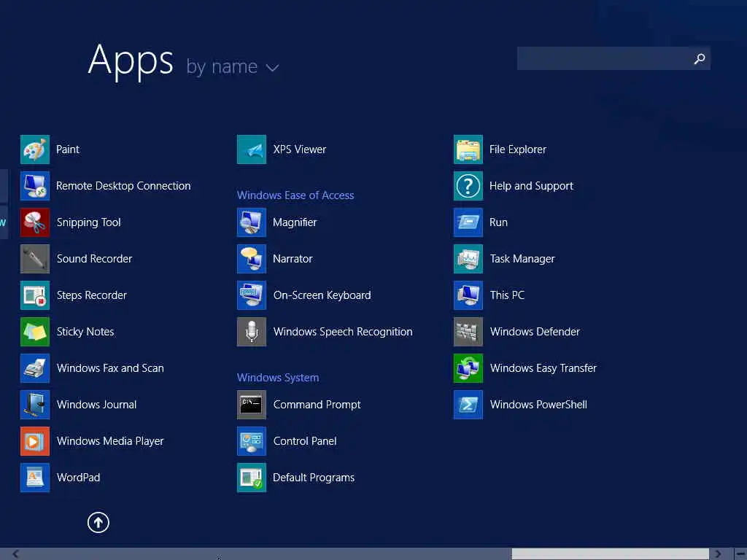Click the 'Snipping Tool' label

click(x=88, y=222)
